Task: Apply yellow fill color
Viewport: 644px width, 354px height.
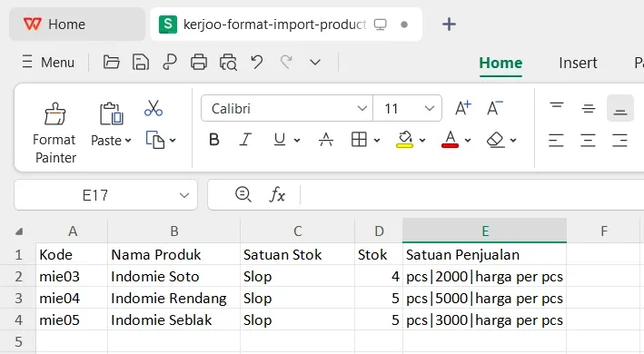Action: pyautogui.click(x=404, y=140)
